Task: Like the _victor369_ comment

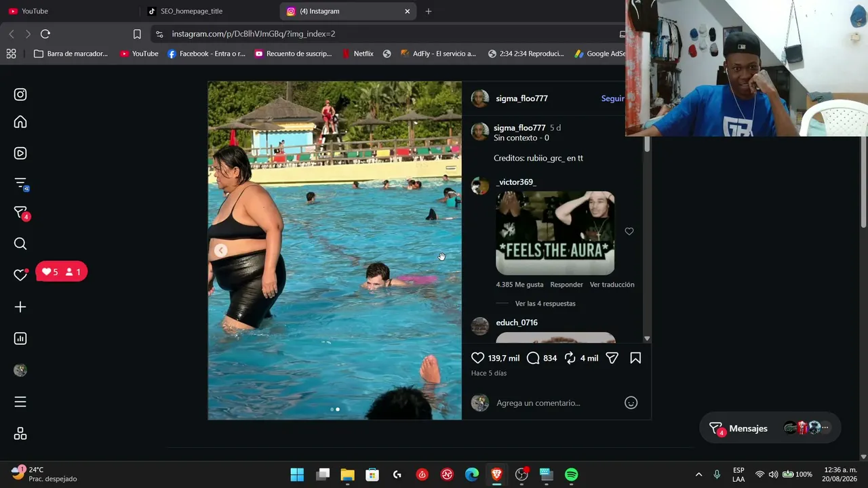Action: click(x=629, y=232)
